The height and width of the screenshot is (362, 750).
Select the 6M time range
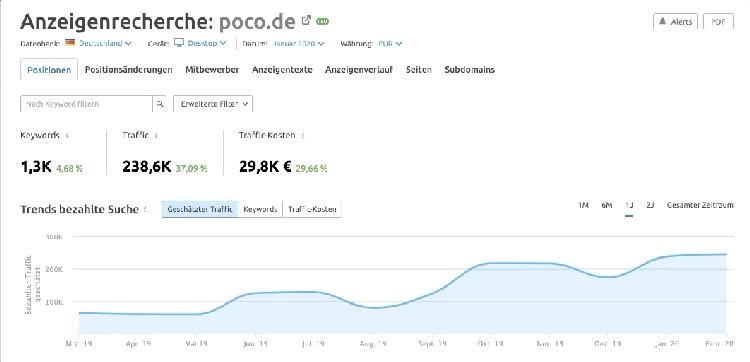pos(607,205)
